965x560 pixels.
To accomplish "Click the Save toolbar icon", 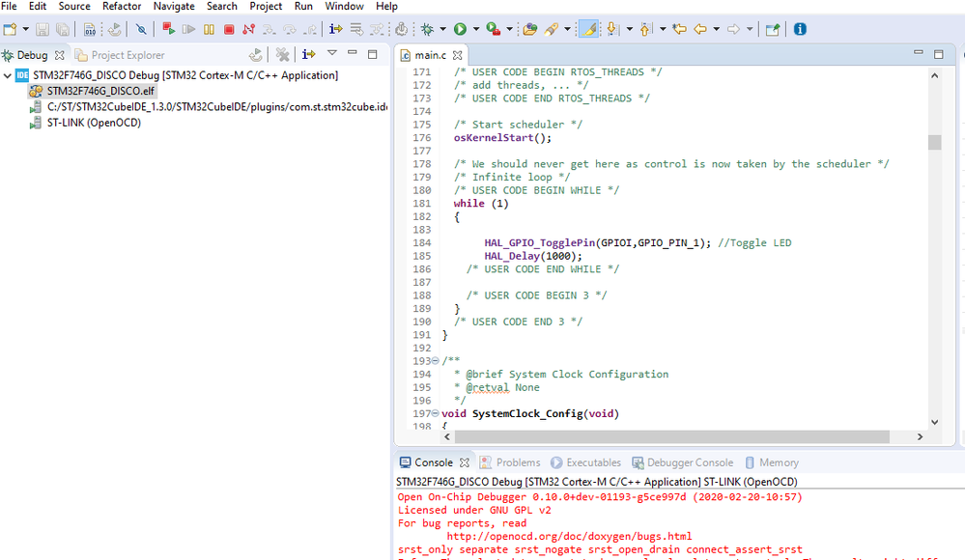I will pos(42,29).
